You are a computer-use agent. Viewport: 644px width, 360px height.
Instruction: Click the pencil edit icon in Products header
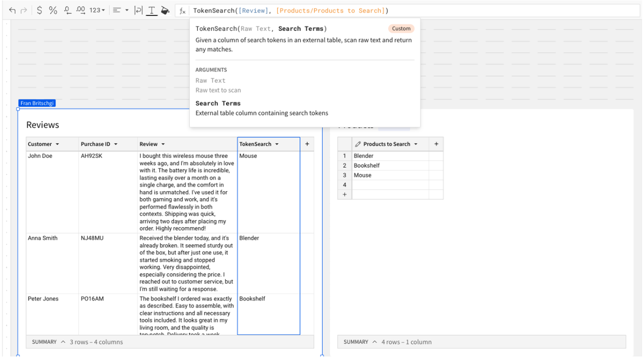pos(358,144)
